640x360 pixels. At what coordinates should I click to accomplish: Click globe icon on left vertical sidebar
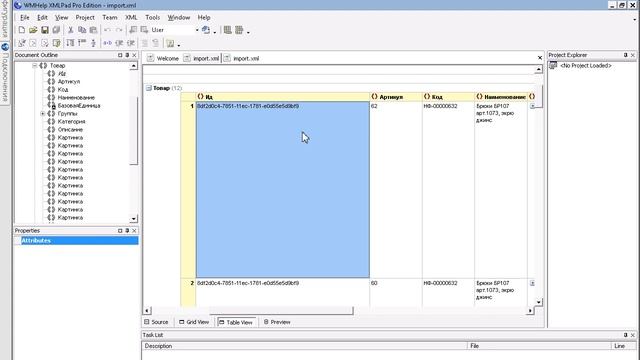[5, 47]
